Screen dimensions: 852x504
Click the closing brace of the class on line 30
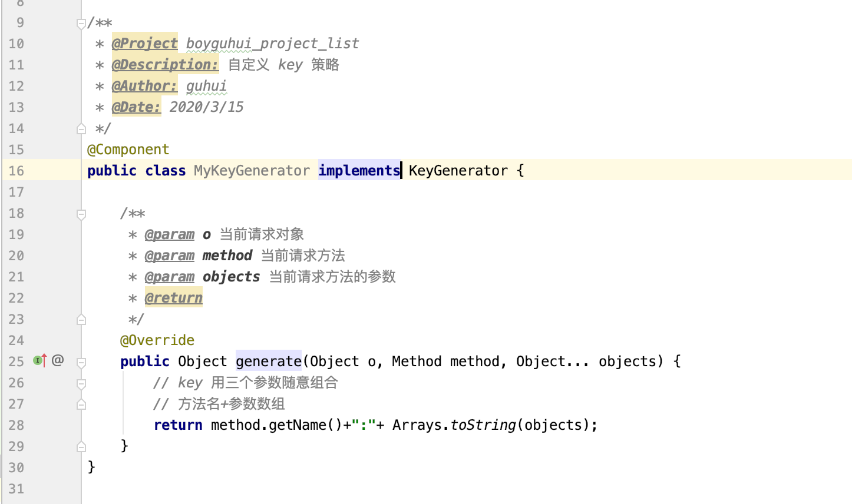pos(91,467)
